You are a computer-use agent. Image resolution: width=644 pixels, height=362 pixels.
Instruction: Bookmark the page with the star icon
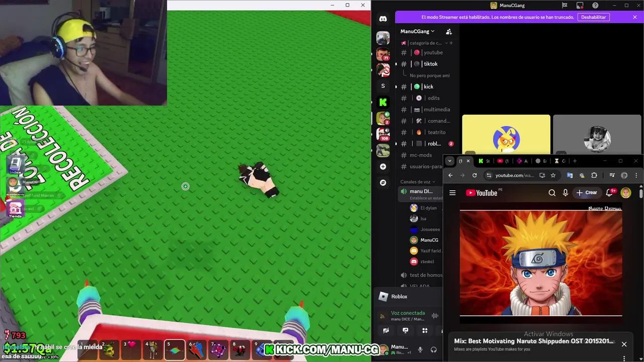(x=553, y=175)
